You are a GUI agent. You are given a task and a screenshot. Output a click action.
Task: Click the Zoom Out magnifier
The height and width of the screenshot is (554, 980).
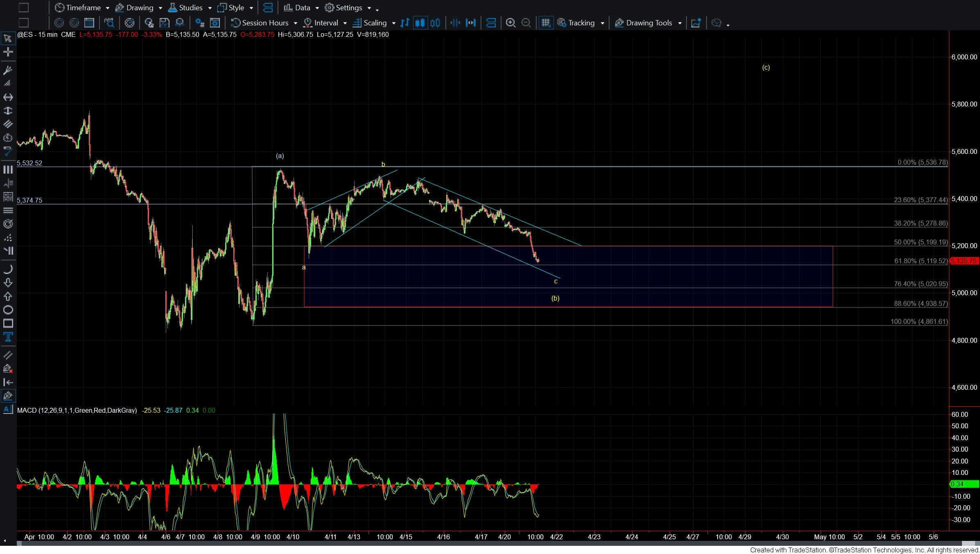526,23
